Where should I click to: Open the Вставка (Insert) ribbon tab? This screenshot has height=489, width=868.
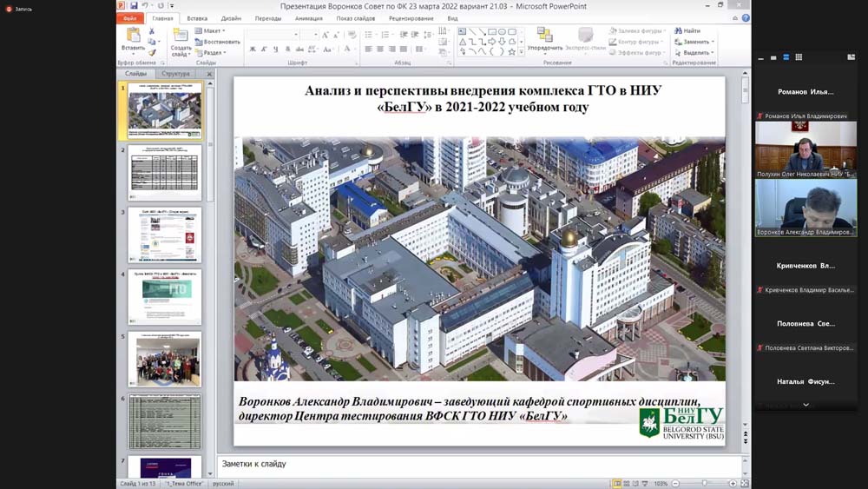[x=197, y=18]
